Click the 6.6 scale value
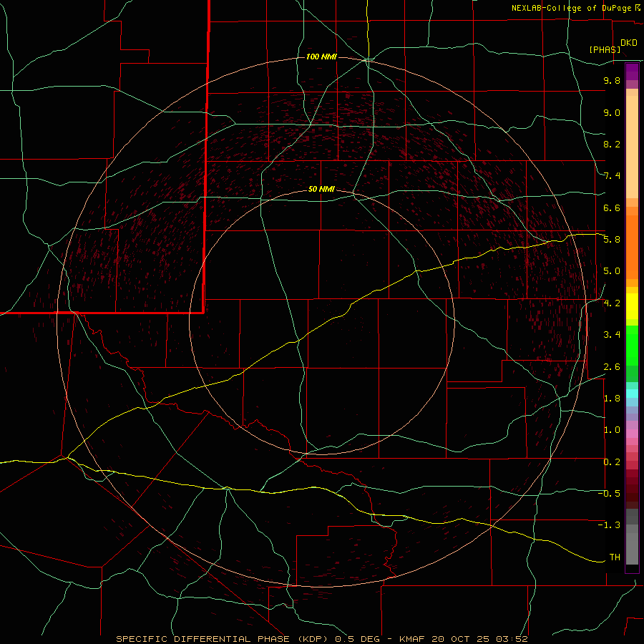This screenshot has width=644, height=644. coord(612,208)
